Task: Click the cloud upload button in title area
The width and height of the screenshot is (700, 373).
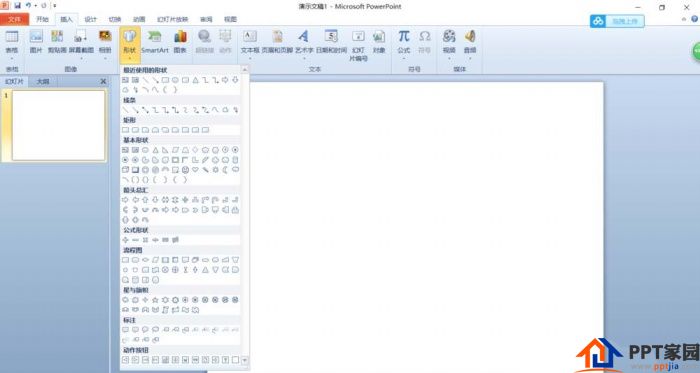Action: pyautogui.click(x=617, y=21)
